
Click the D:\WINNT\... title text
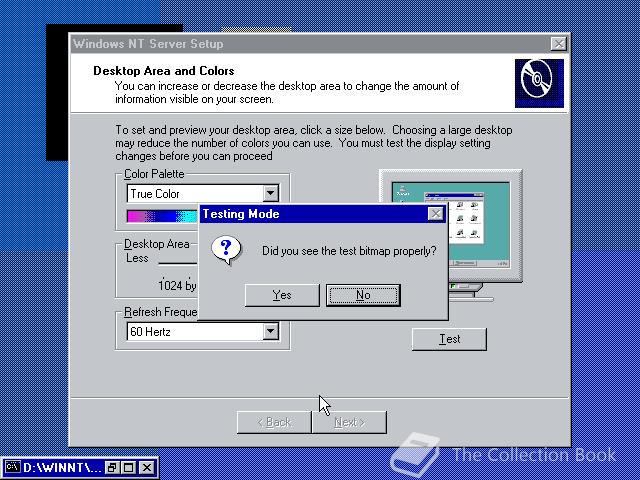pos(62,467)
